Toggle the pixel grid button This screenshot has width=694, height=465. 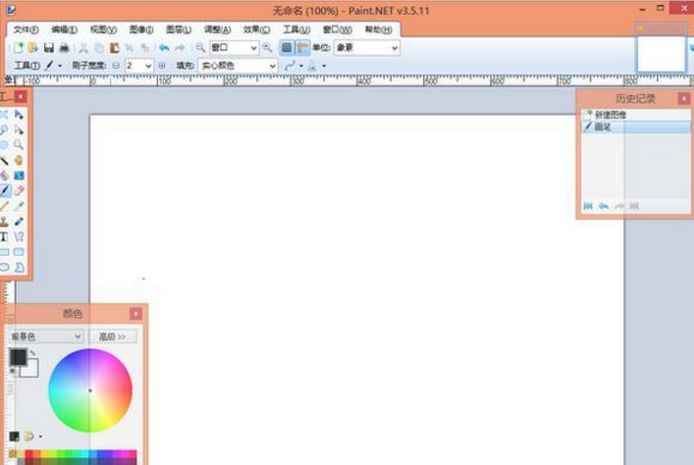(287, 47)
